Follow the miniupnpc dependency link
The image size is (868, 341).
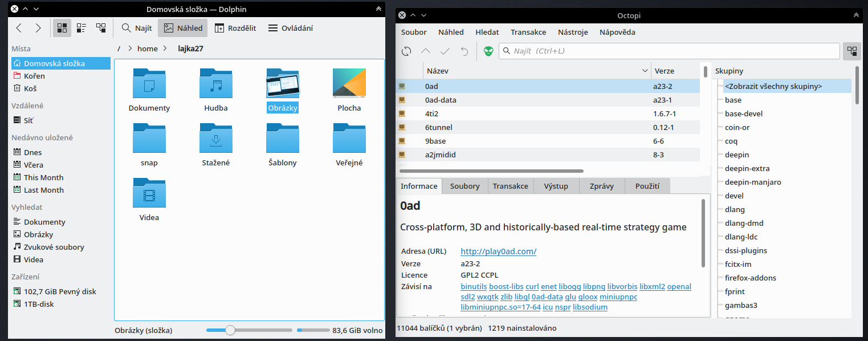618,297
